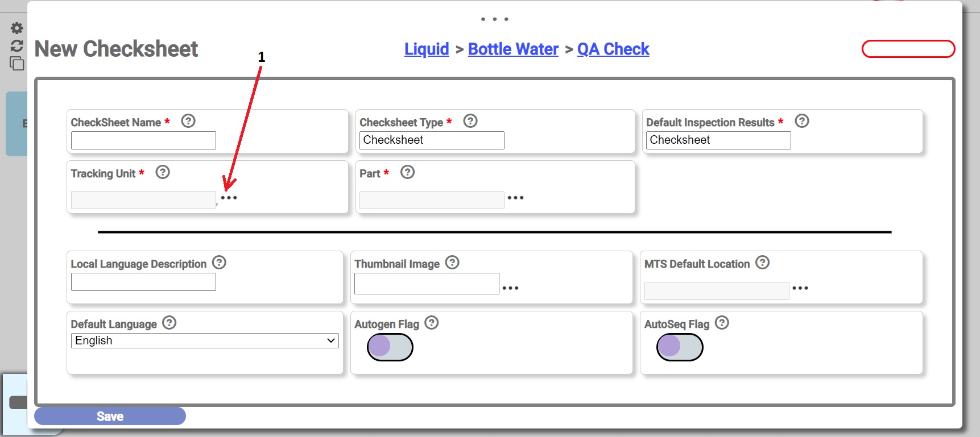980x437 pixels.
Task: Open help for CheckSheet Name
Action: [188, 121]
